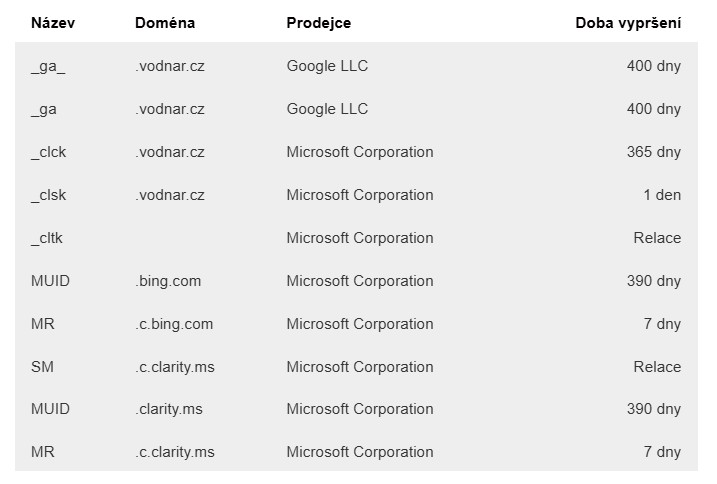Click the .clarity.ms domain cell
The height and width of the screenshot is (484, 717).
click(x=168, y=409)
